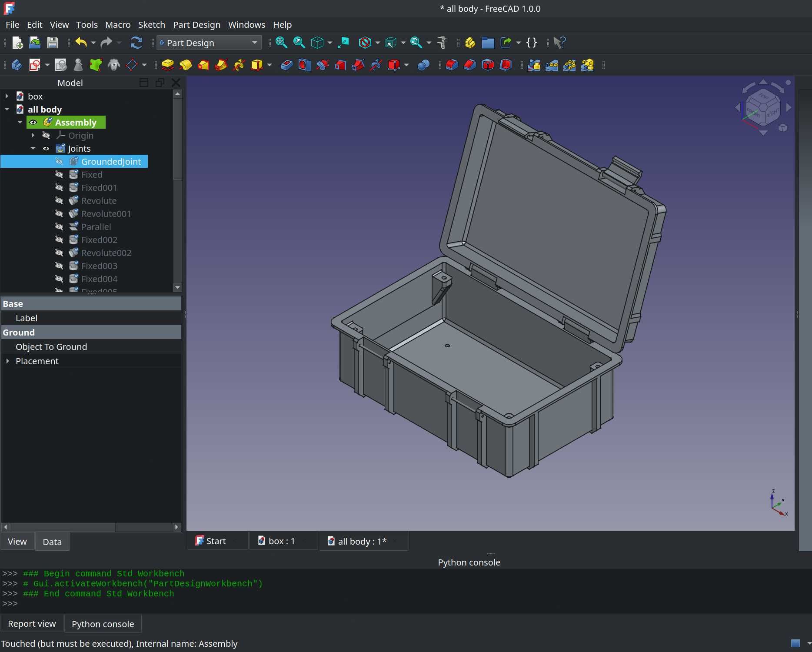Screen dimensions: 812x652
Task: Select the Fixed002 joint in tree
Action: 99,240
